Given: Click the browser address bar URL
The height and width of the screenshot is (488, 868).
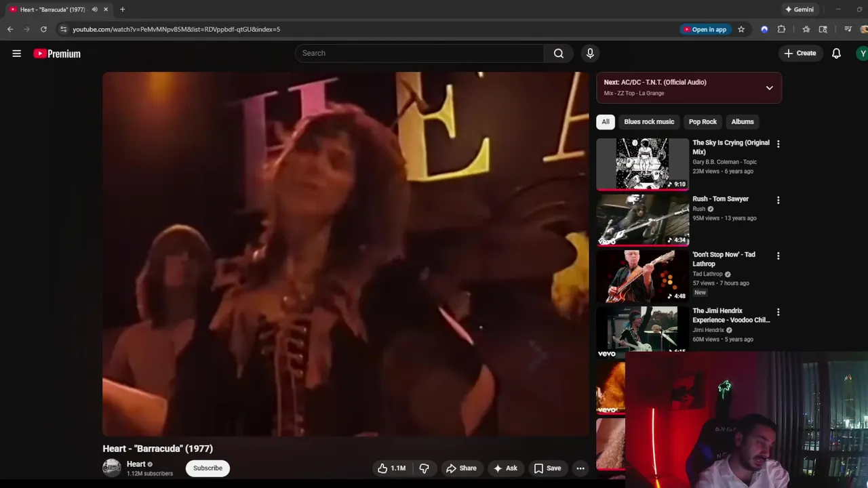Looking at the screenshot, I should click(176, 29).
